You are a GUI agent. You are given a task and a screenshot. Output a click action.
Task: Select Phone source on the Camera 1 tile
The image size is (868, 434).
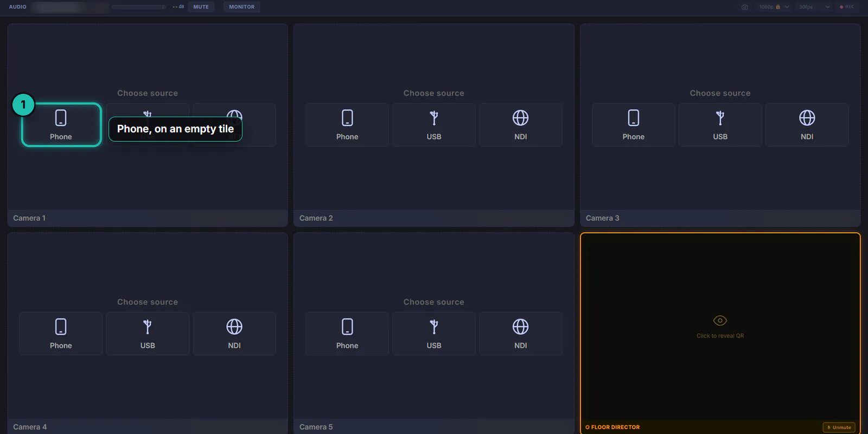(x=61, y=125)
